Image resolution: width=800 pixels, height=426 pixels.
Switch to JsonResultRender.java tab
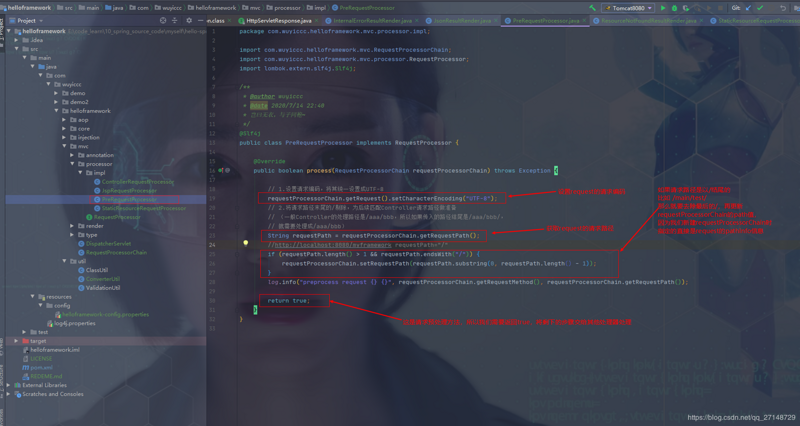coord(462,20)
